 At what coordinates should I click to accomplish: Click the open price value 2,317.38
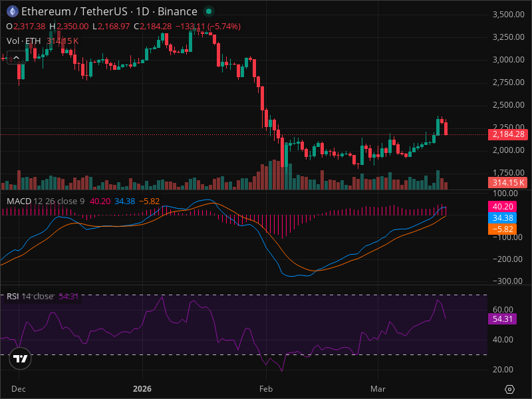[29, 27]
